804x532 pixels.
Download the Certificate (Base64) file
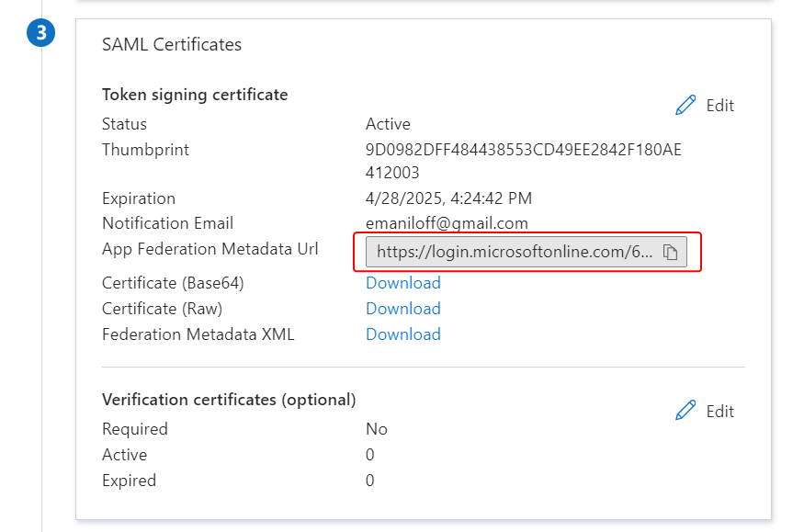402,283
